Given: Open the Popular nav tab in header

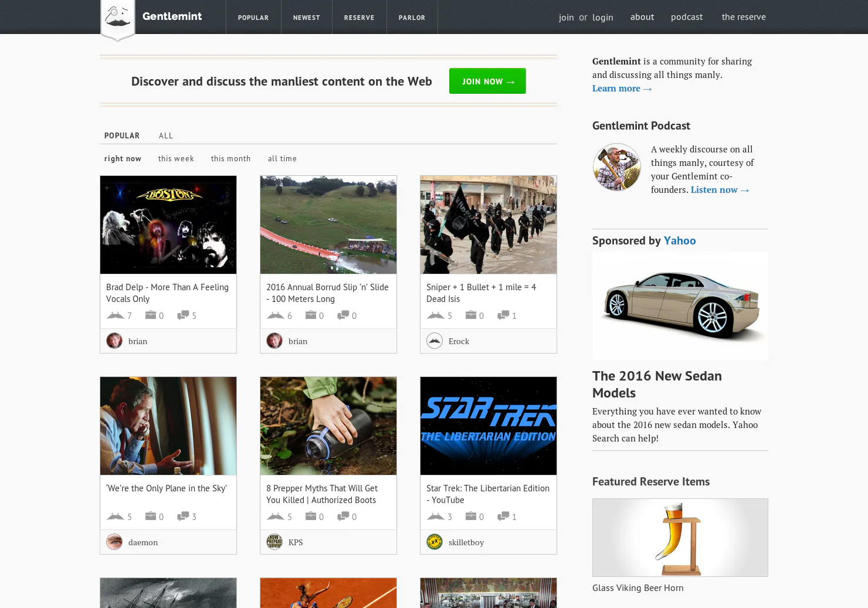Looking at the screenshot, I should 253,18.
